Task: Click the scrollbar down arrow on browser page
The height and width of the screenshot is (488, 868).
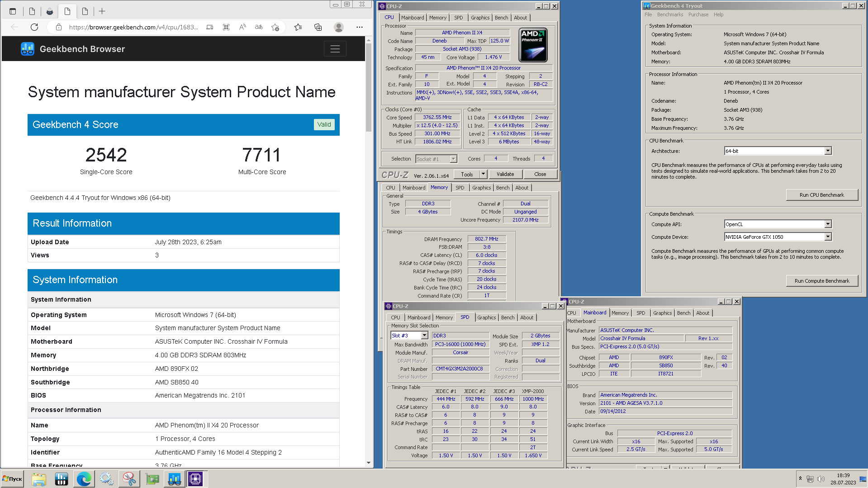Action: (x=369, y=463)
